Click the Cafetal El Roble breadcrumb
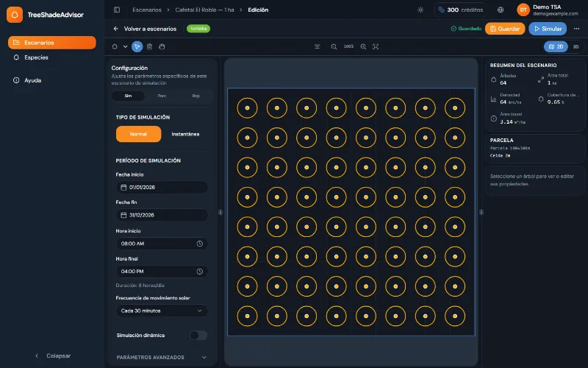588x368 pixels. click(204, 10)
